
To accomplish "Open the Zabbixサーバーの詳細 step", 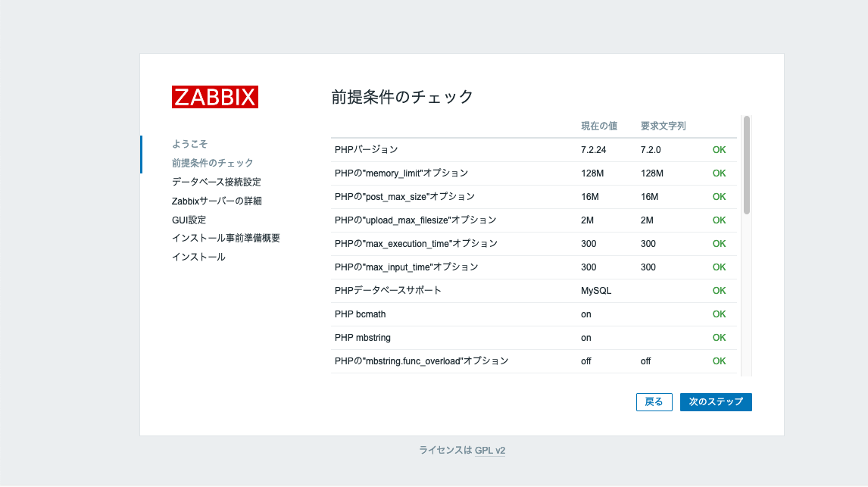I will tap(216, 200).
